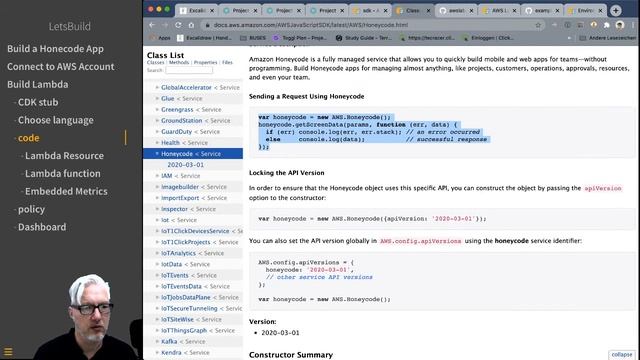Open the Inspector class link

174,209
